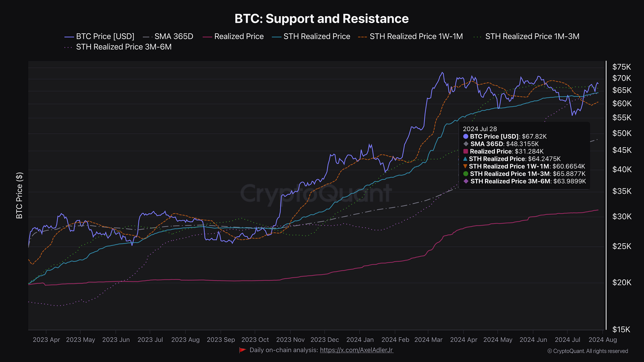
Task: Click 'Daily on-chain analysis:' footer text
Action: [x=284, y=350]
